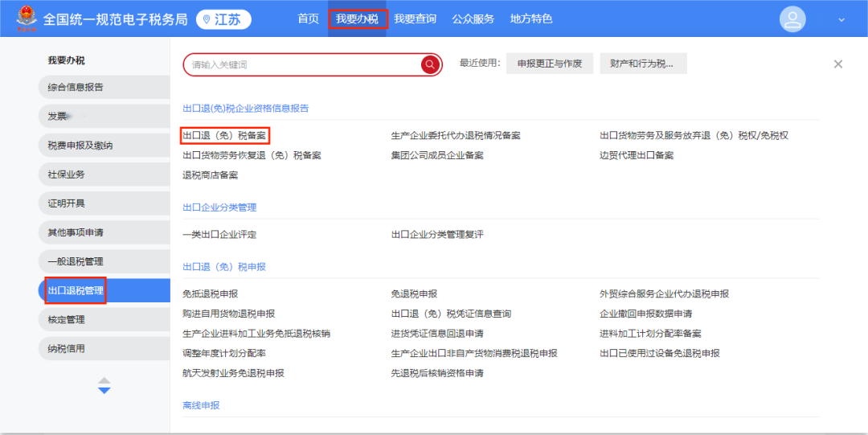Open 生产企业出口非自产货物消费税退税申报
This screenshot has width=868, height=435.
tap(474, 354)
